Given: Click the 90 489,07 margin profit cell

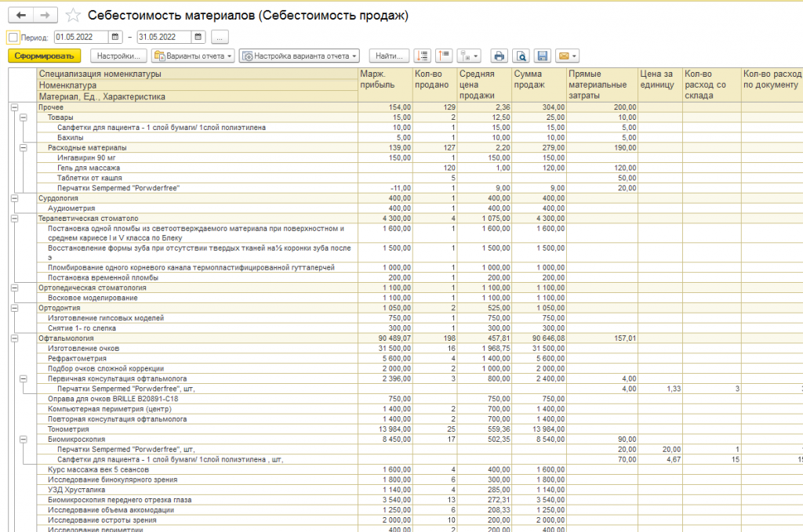Looking at the screenshot, I should click(385, 338).
